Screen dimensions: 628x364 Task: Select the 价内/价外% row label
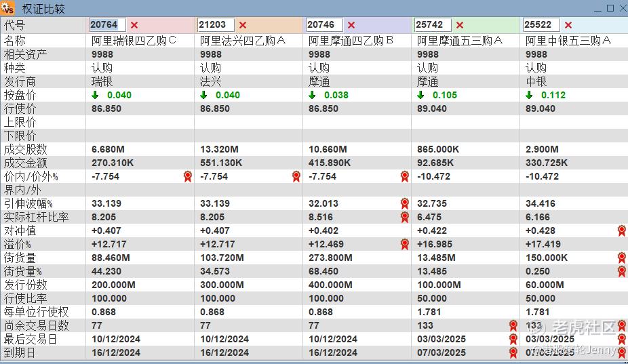point(31,176)
